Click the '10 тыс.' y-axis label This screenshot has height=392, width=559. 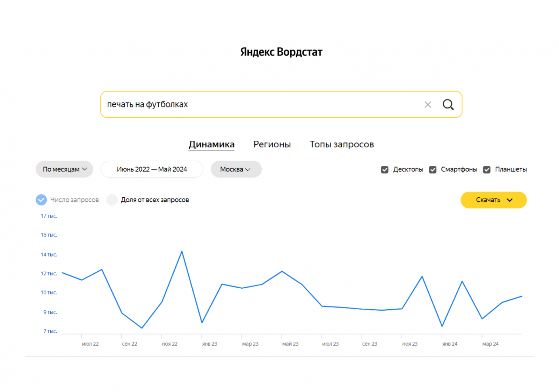49,293
